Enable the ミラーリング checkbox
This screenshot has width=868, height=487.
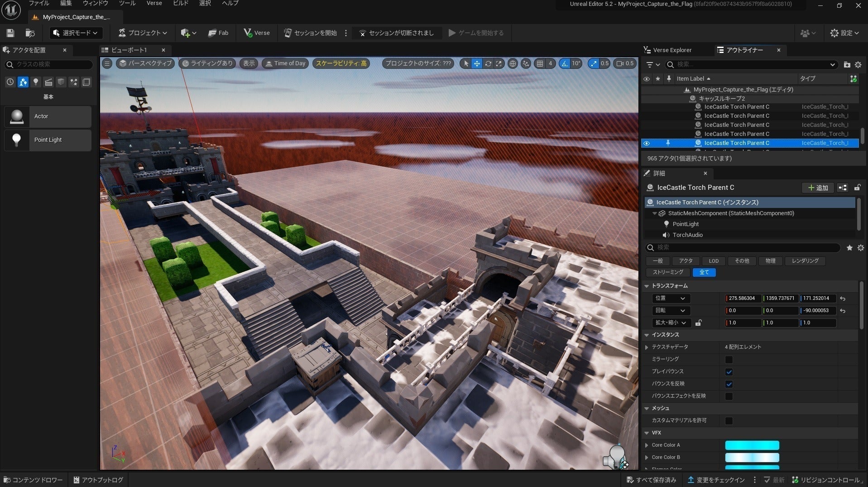pyautogui.click(x=729, y=359)
